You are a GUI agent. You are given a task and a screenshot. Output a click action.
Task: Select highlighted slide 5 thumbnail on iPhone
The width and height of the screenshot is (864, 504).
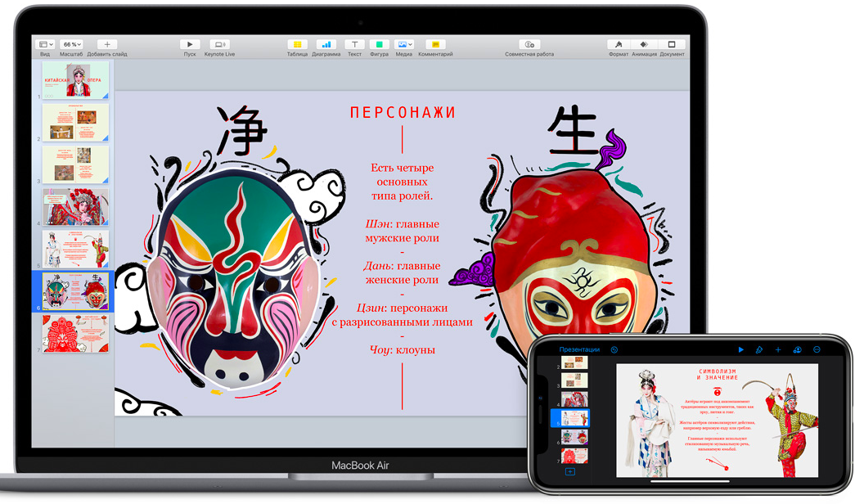(574, 418)
